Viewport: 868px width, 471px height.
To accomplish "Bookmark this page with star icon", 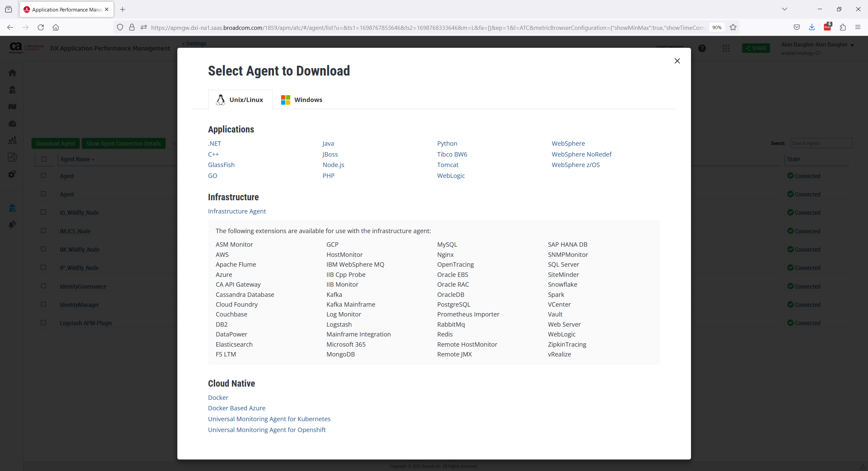I will 733,27.
